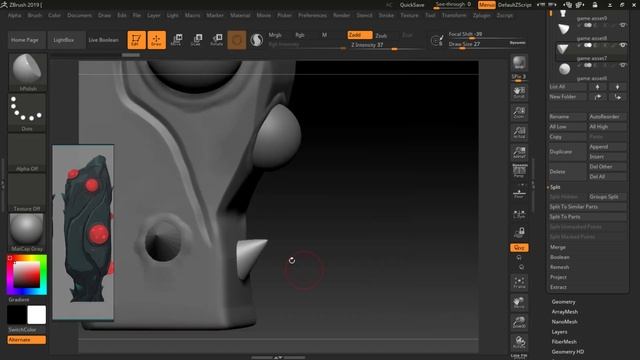Screen dimensions: 640x360
Task: Open the Transform menu
Action: coord(454,15)
